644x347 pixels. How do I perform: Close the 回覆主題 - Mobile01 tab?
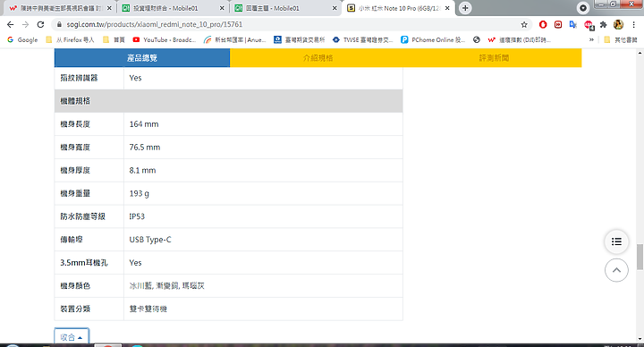click(335, 8)
